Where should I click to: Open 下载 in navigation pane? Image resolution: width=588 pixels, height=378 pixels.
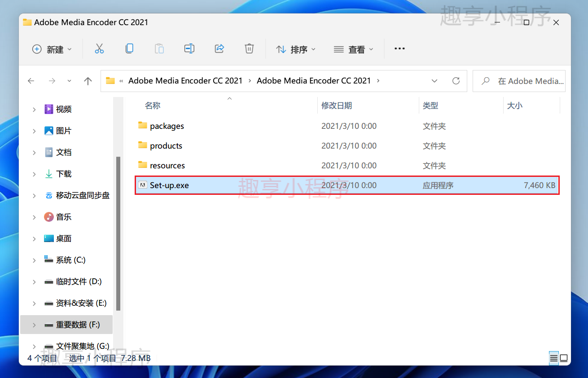[64, 174]
